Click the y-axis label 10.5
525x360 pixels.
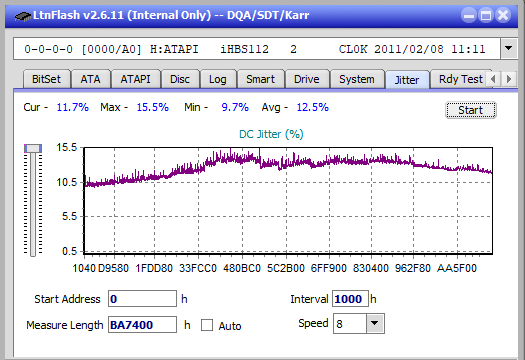[67, 183]
